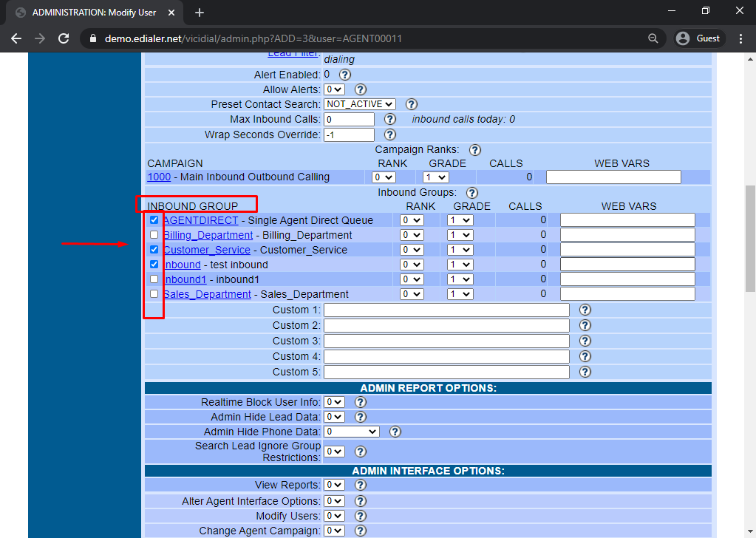Open Grade dropdown for campaign 1000

point(436,177)
